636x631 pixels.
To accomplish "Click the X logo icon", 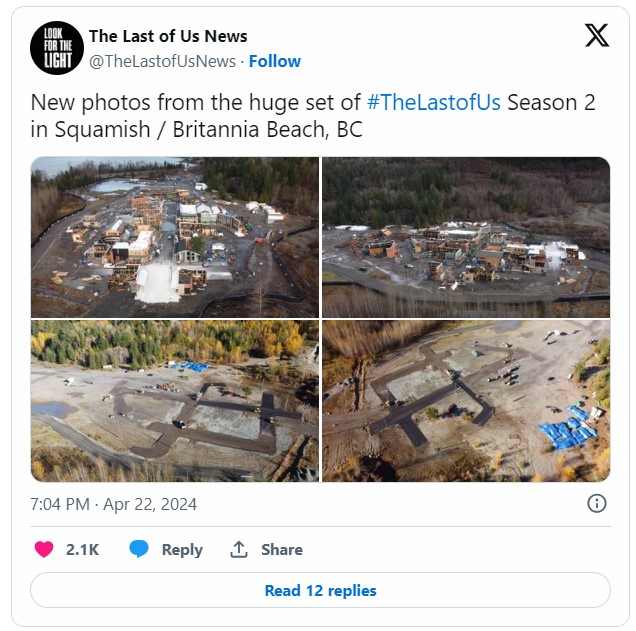I will 597,35.
